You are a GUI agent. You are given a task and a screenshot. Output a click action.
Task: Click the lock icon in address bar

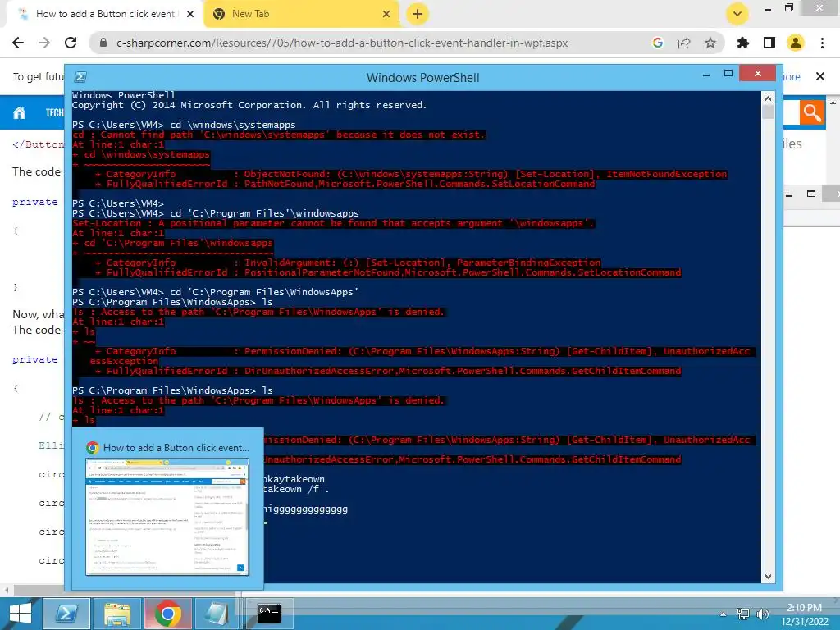(x=103, y=43)
